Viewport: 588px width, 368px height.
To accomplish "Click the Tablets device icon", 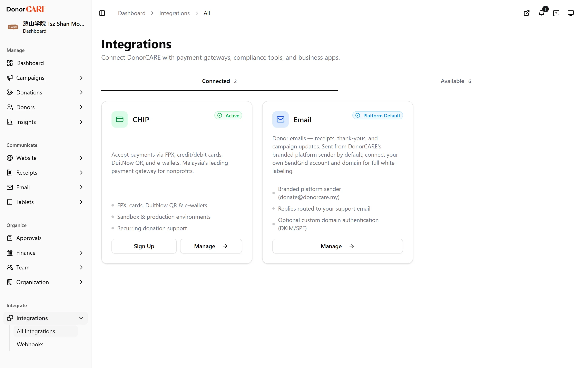I will [10, 202].
